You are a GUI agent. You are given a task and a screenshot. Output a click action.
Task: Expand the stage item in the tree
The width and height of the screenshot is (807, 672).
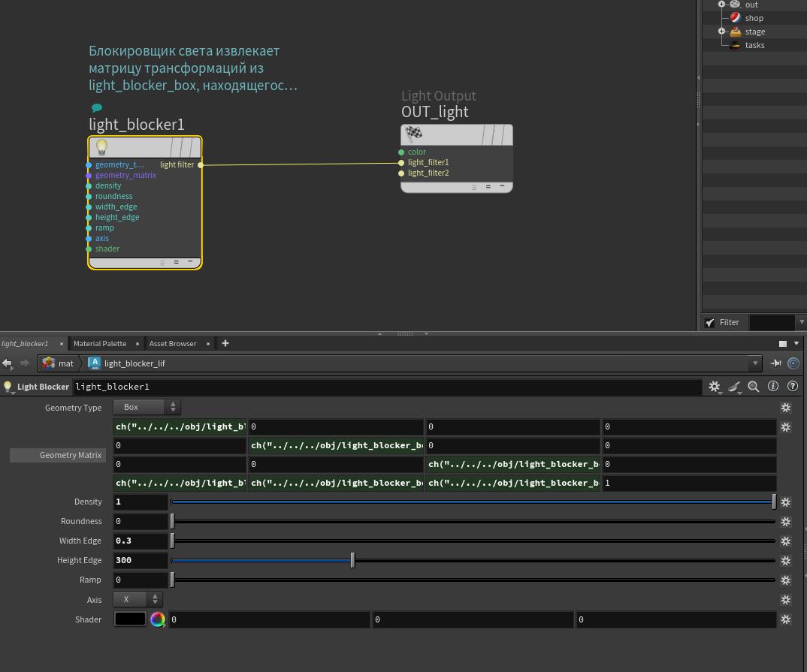click(x=721, y=32)
